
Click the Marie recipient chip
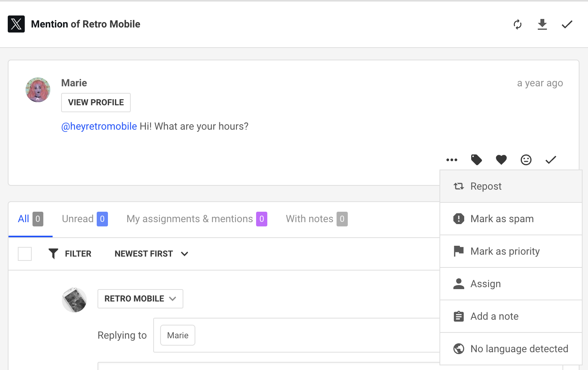tap(178, 335)
